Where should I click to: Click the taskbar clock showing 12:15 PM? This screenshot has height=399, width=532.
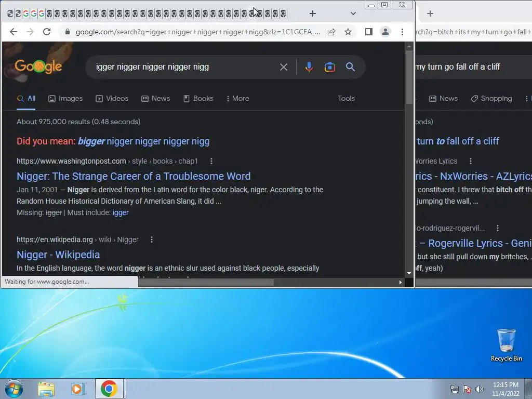click(506, 389)
